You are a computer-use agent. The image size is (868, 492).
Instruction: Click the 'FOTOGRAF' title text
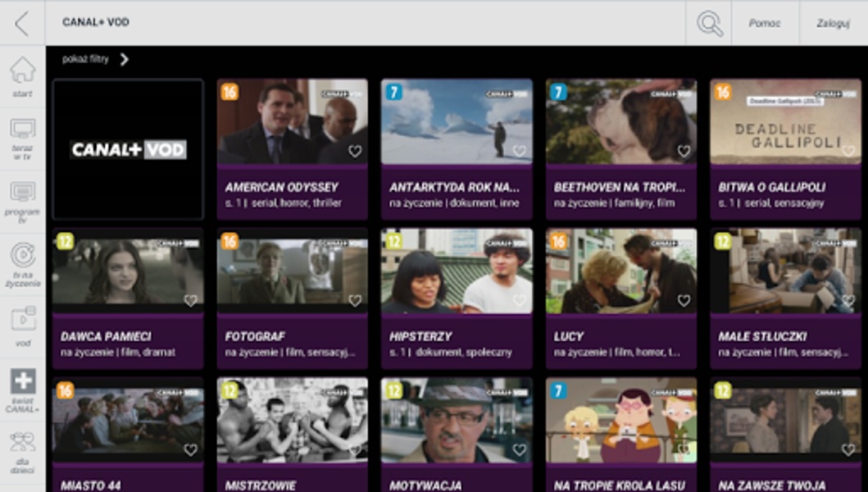[255, 336]
